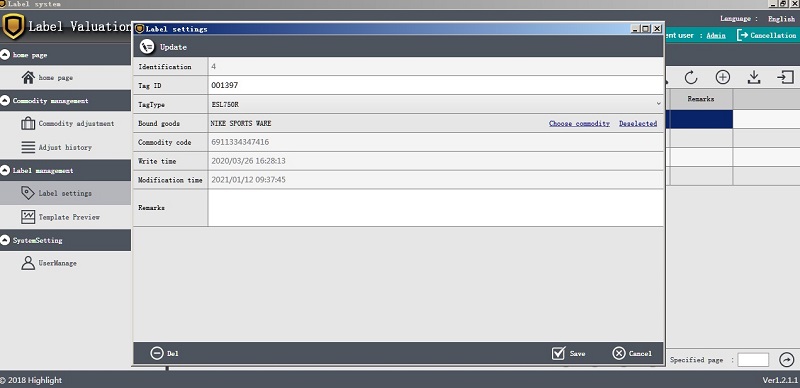Click the go-to-page arrow icon
800x388 pixels.
(786, 359)
